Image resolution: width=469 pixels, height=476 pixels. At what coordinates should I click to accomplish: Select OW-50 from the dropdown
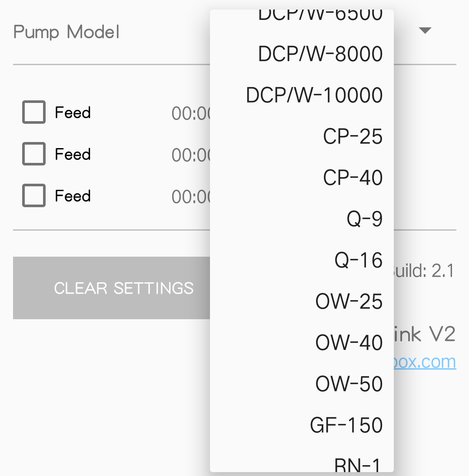302,384
